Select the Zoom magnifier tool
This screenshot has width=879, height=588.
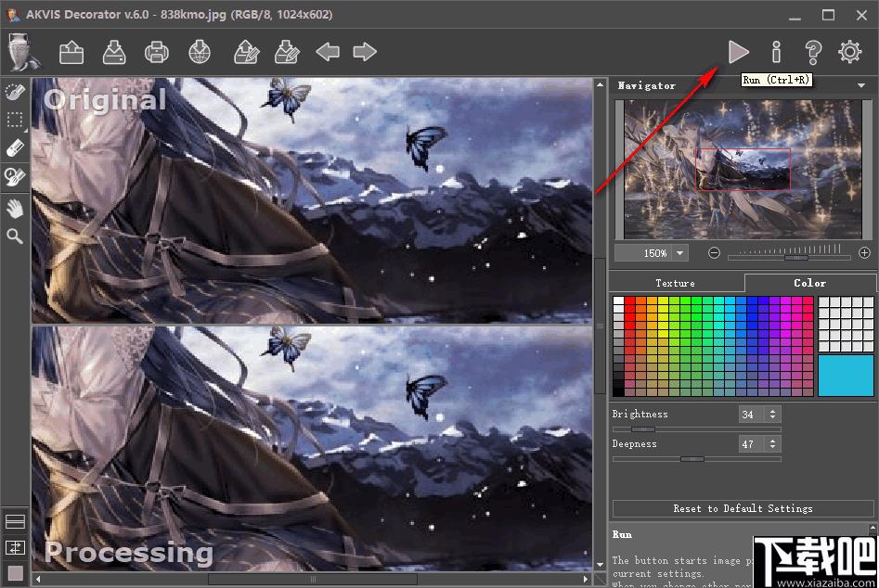point(15,236)
